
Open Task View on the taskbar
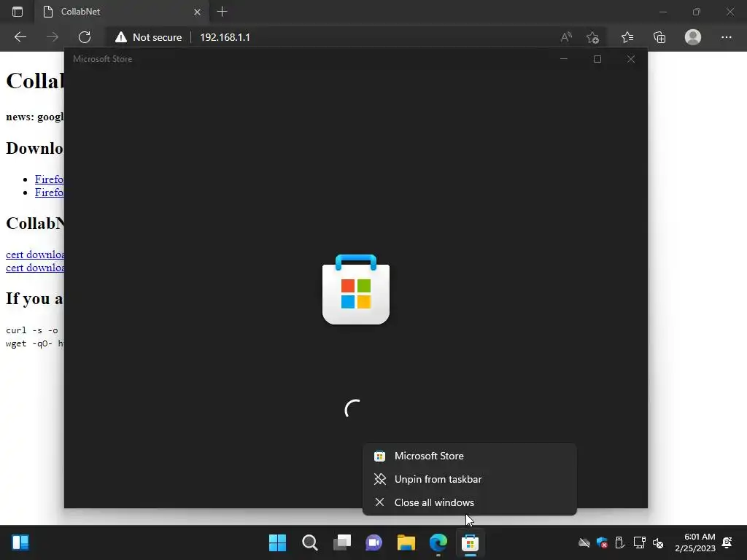342,542
